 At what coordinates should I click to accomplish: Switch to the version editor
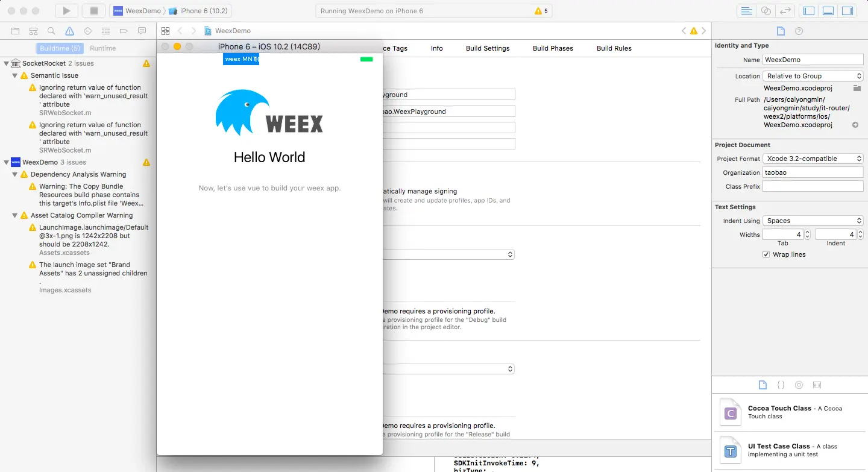(784, 11)
